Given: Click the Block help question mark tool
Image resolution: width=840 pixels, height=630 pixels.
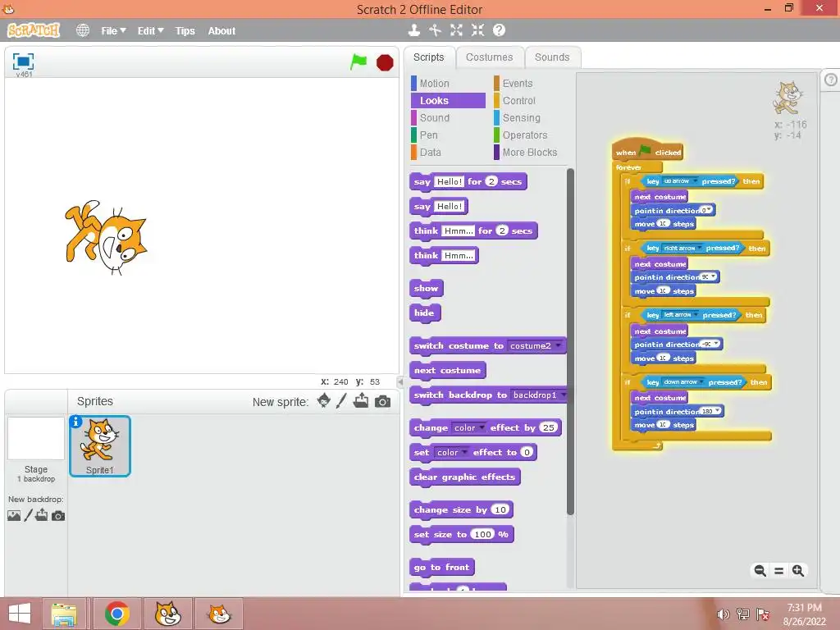Looking at the screenshot, I should tap(499, 30).
